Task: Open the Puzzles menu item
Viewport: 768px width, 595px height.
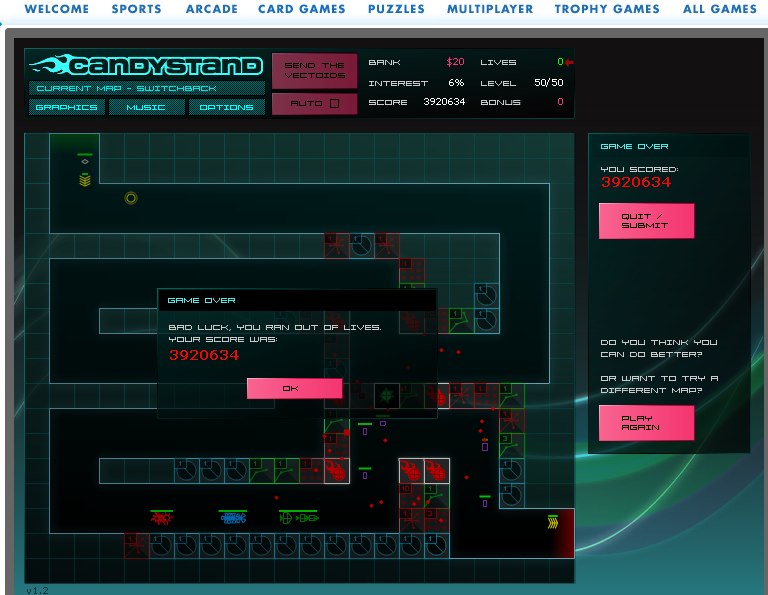Action: pyautogui.click(x=396, y=9)
